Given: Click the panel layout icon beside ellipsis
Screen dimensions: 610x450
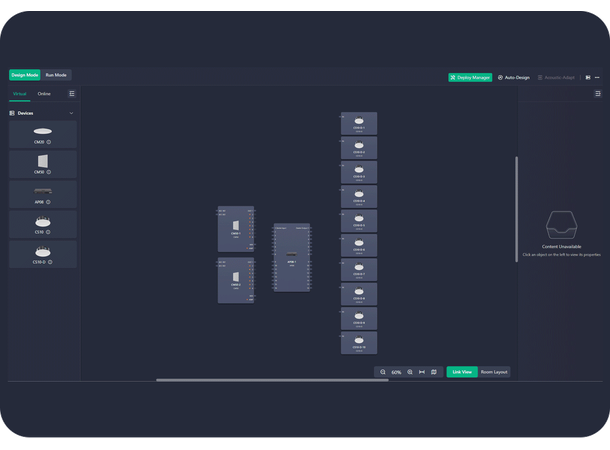Looking at the screenshot, I should [x=587, y=77].
